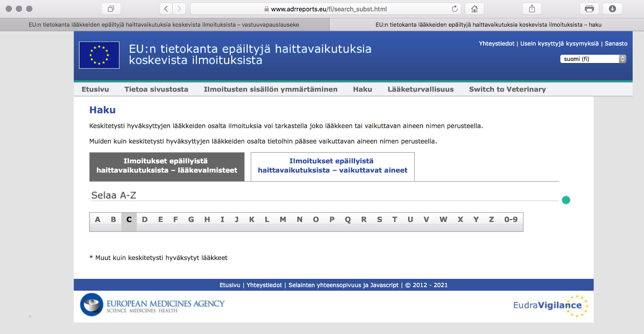Open the downloads arrow icon
Viewport: 644px width, 334px height.
612,9
